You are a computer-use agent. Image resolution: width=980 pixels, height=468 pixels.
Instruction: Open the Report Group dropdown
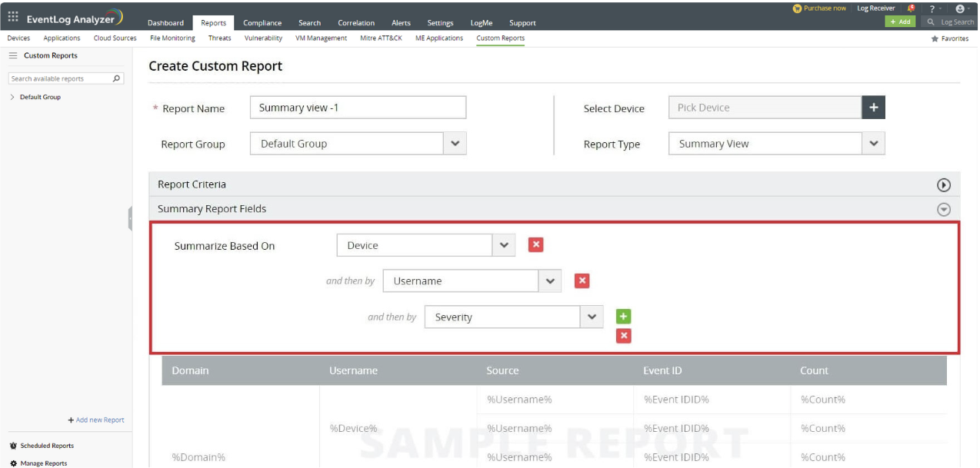(x=455, y=144)
